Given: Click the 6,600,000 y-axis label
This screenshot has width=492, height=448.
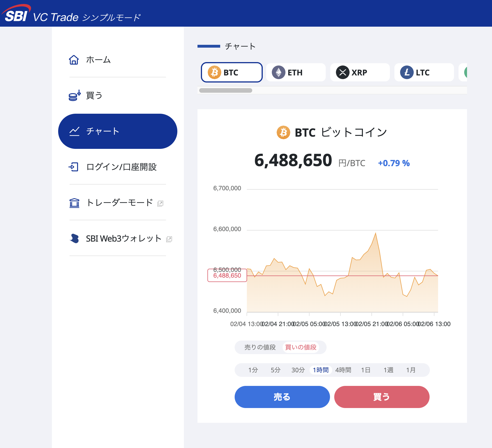Looking at the screenshot, I should 227,229.
